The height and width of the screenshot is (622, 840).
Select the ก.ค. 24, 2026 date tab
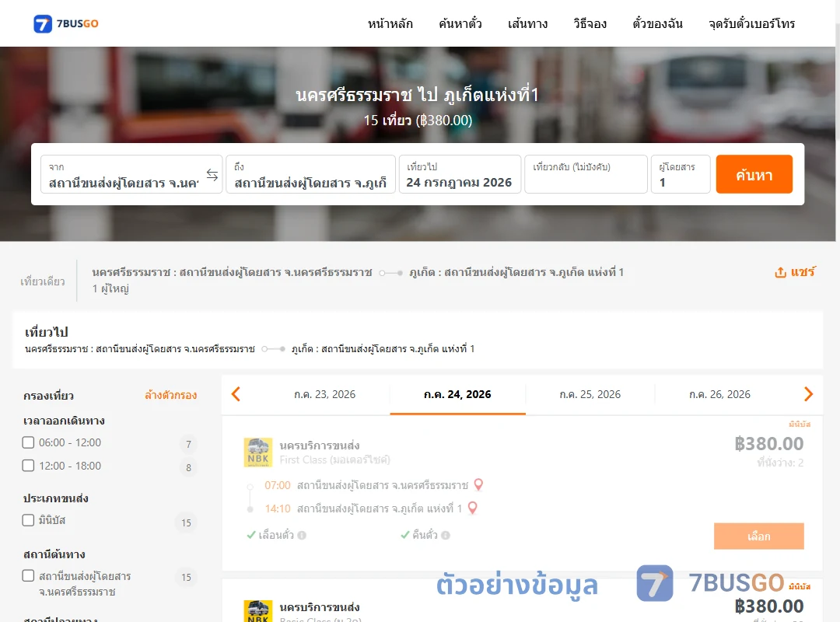(457, 394)
